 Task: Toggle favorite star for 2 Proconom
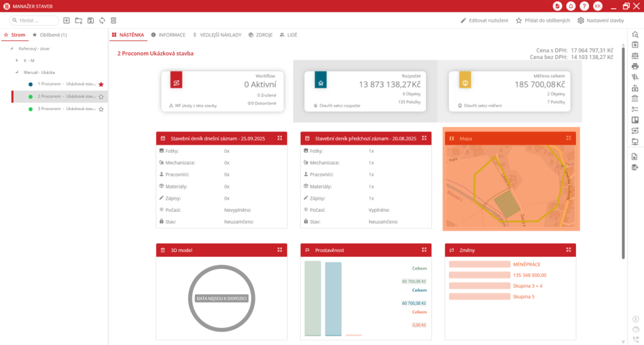click(101, 97)
